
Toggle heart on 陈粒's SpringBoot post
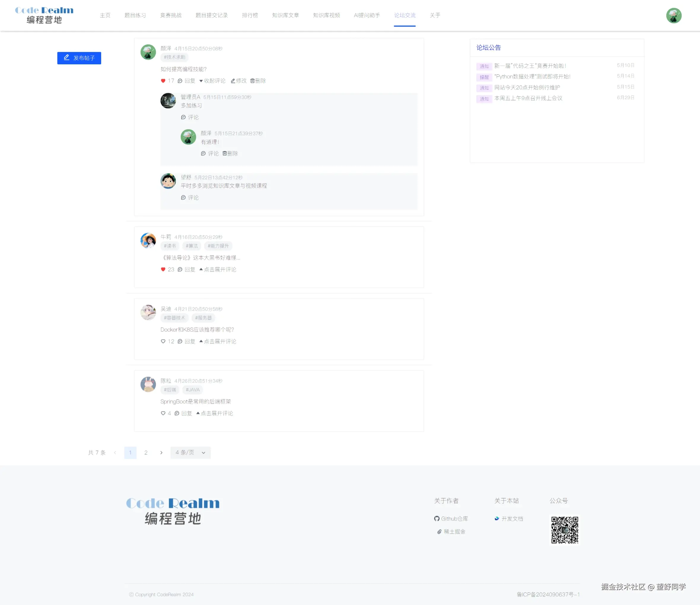click(163, 414)
